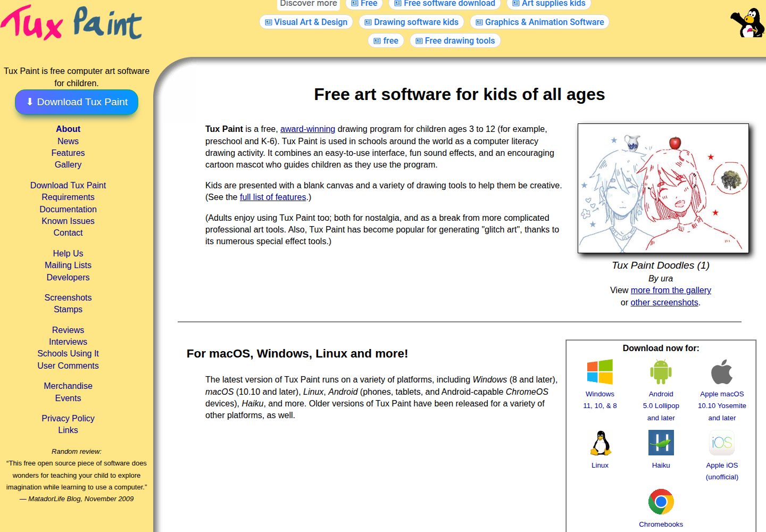The image size is (766, 532).
Task: Click the Haiku text link
Action: tap(661, 465)
